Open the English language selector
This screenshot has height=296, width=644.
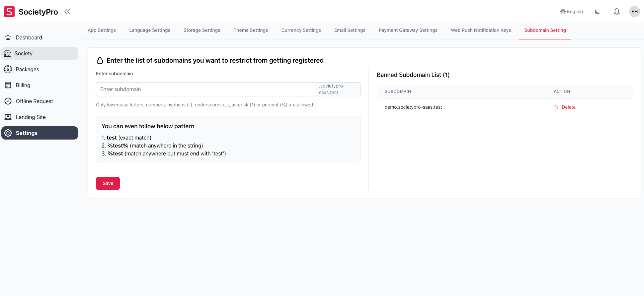coord(571,12)
